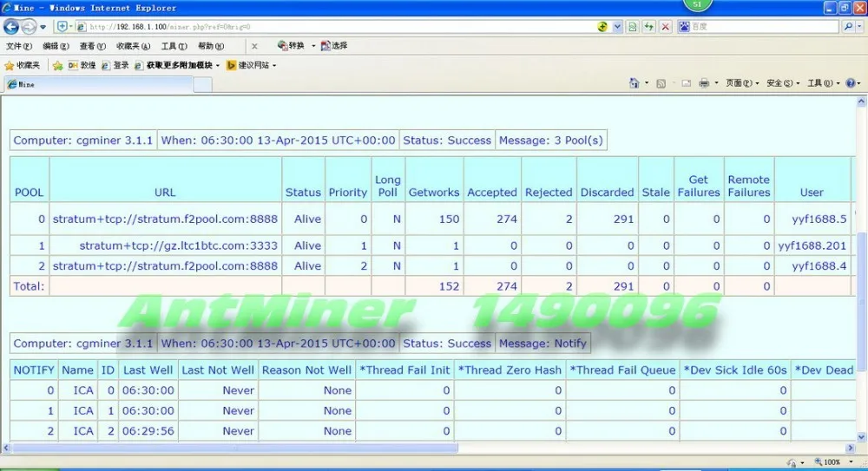Click the add-to-favorites star icon
Viewport: 868px width, 471px height.
tap(57, 65)
